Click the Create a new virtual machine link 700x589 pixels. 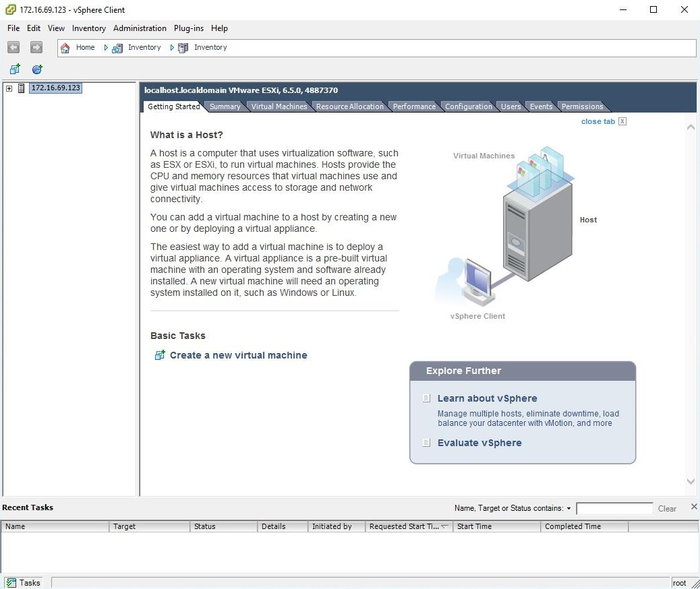(x=238, y=354)
